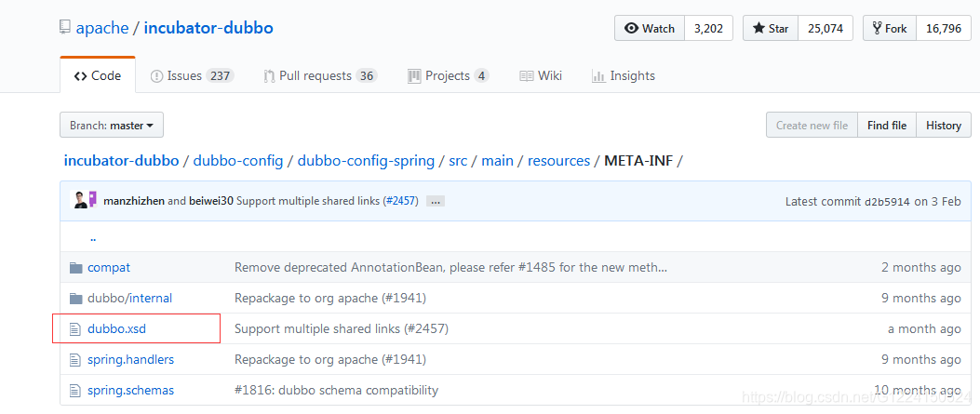Open the dubbo.xsd file
The width and height of the screenshot is (980, 414).
[117, 328]
